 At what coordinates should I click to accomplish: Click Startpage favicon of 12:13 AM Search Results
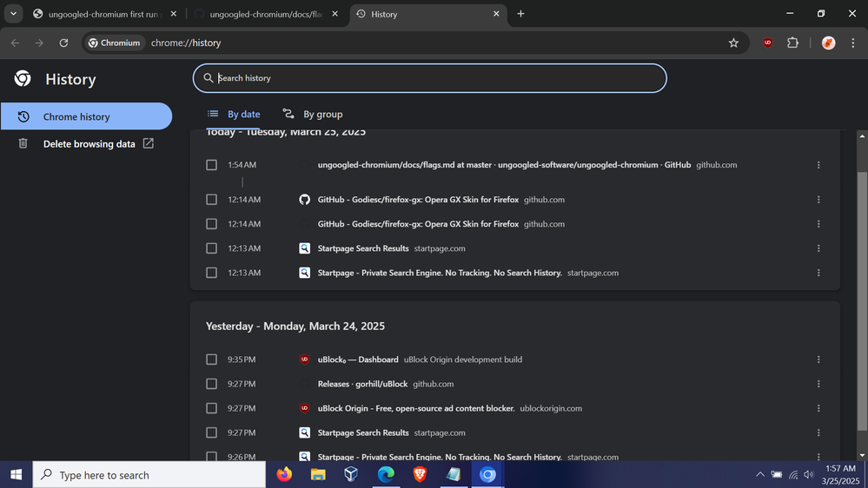tap(304, 248)
